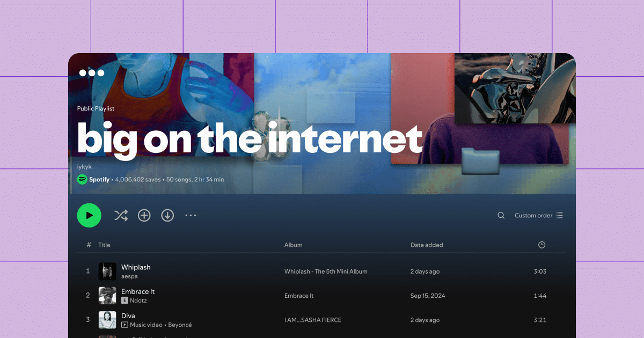The height and width of the screenshot is (338, 644).
Task: Click the Whiplash album cover thumbnail
Action: coord(107,271)
